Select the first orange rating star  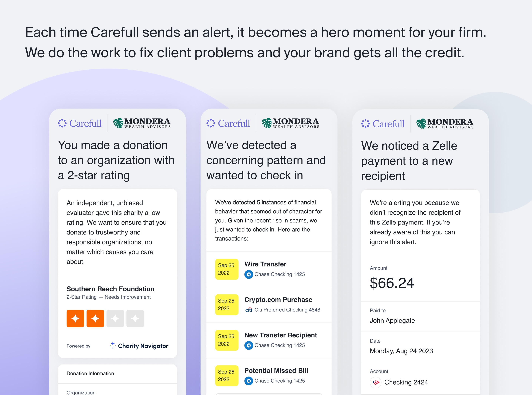(75, 318)
